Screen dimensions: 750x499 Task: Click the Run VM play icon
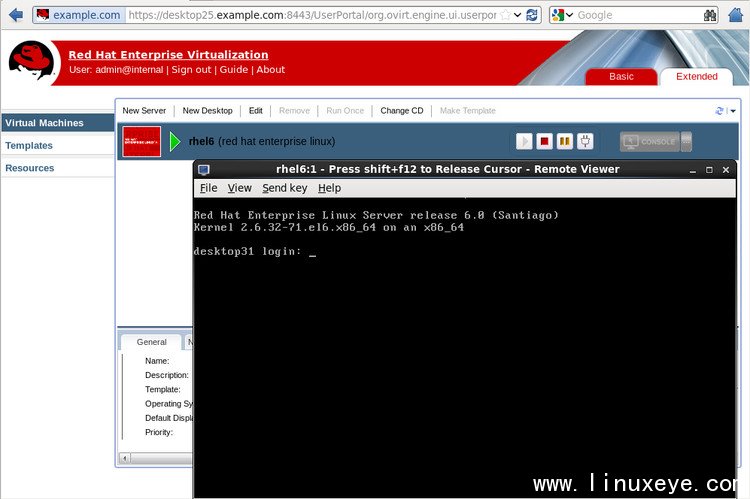tap(524, 141)
